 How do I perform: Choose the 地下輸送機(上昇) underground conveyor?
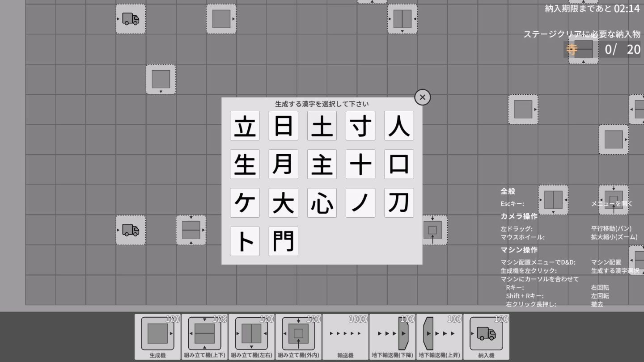(439, 337)
